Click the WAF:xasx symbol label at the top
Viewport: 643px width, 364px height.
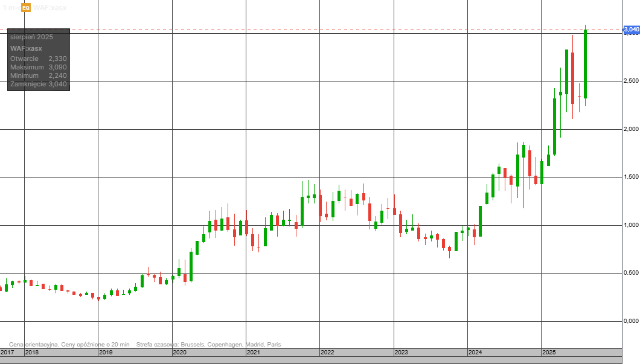coord(50,8)
